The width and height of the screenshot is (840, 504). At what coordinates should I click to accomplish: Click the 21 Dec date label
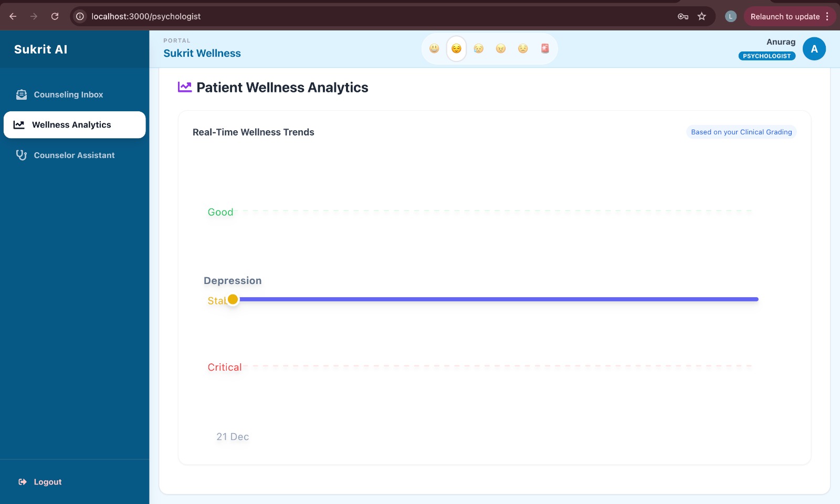(x=233, y=437)
